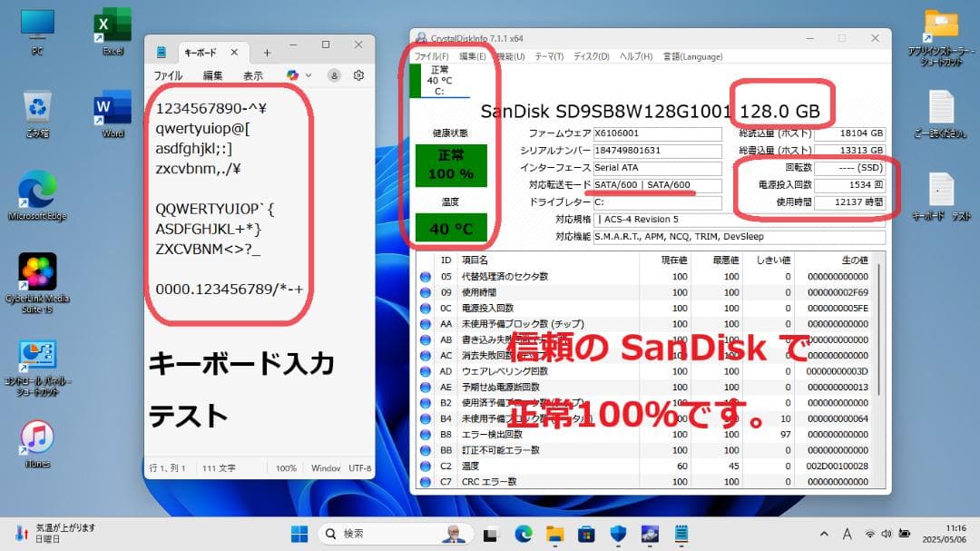Open the ヘルプ(H) menu in CrystalDiskInfo
Image resolution: width=980 pixels, height=551 pixels.
(x=635, y=56)
